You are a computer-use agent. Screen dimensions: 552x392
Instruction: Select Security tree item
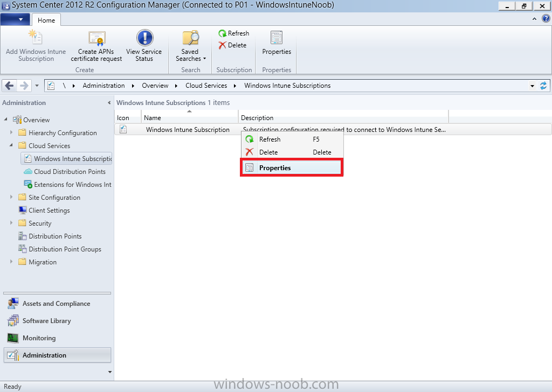[x=40, y=223]
